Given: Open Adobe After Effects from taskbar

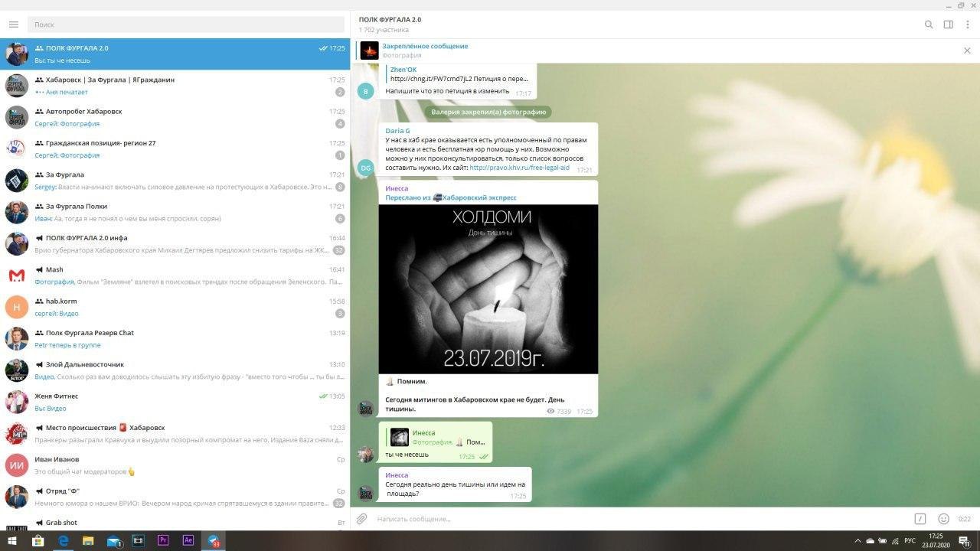Looking at the screenshot, I should tap(188, 540).
